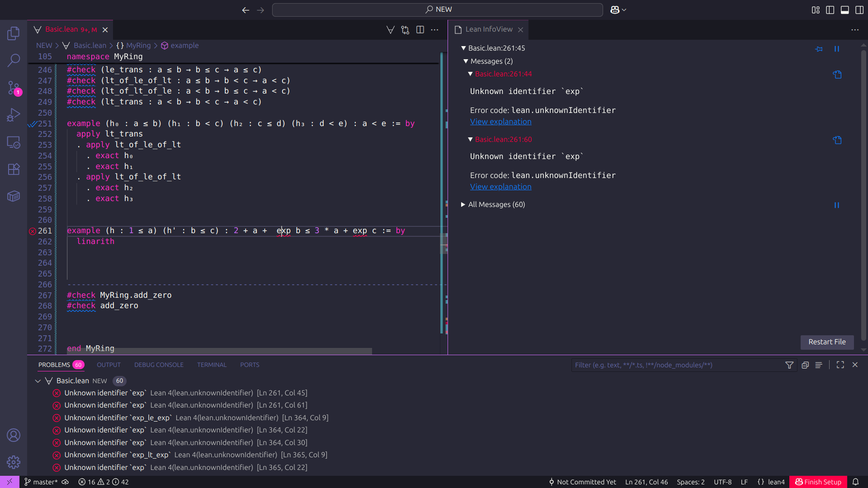Screen dimensions: 868x488
Task: Open the first View explanation link
Action: 500,122
